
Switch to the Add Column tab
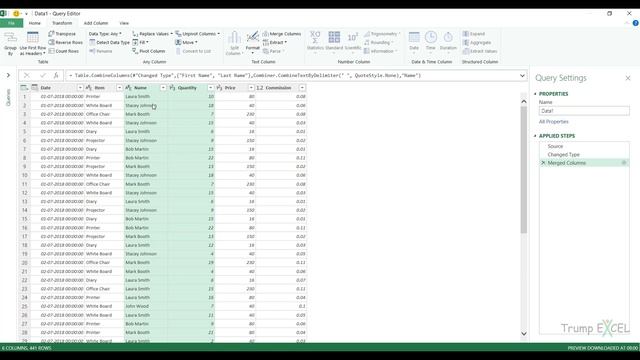coord(96,23)
